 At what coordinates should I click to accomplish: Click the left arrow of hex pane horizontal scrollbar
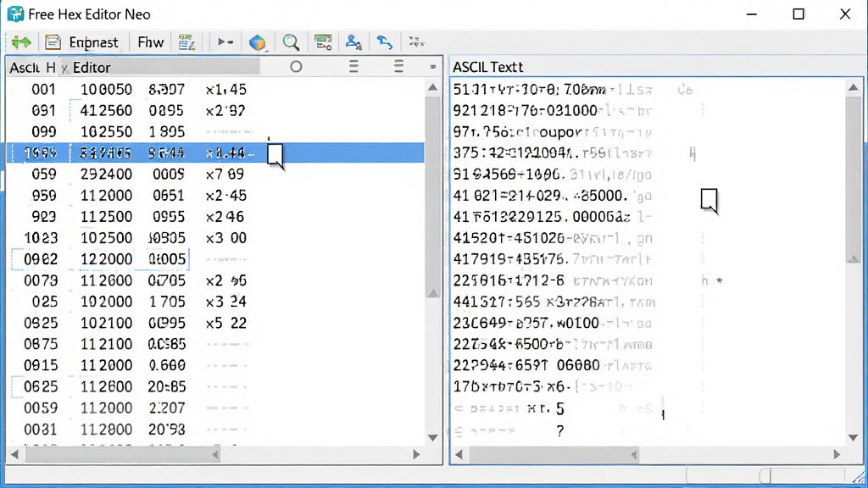14,455
